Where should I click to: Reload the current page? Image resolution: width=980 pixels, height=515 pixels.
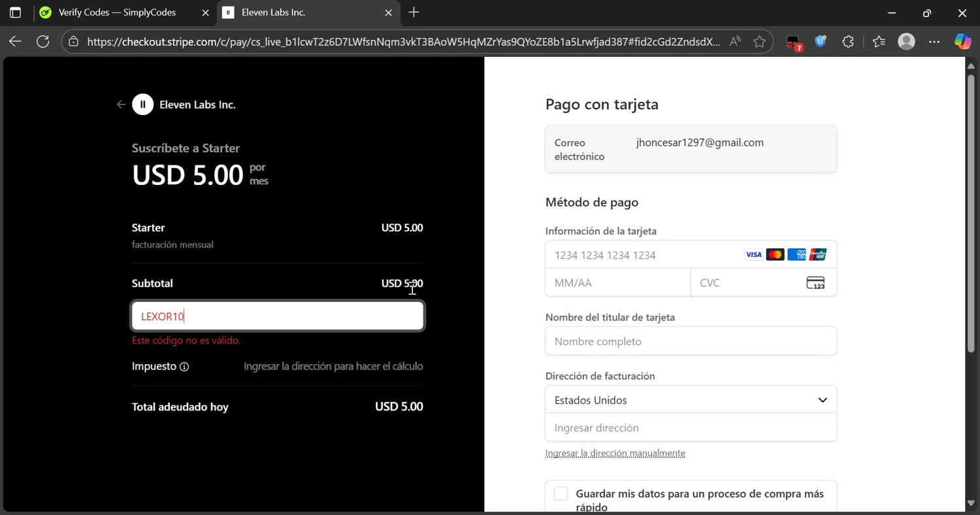(43, 42)
